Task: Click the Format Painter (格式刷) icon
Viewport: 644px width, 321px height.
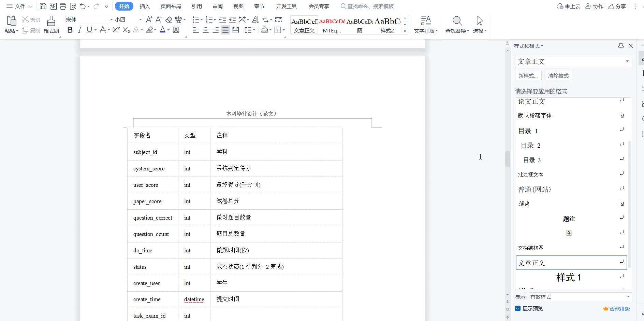Action: pyautogui.click(x=51, y=24)
